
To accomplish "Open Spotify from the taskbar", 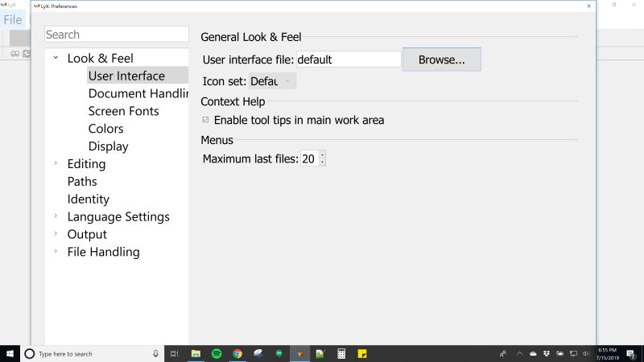I will (x=217, y=353).
